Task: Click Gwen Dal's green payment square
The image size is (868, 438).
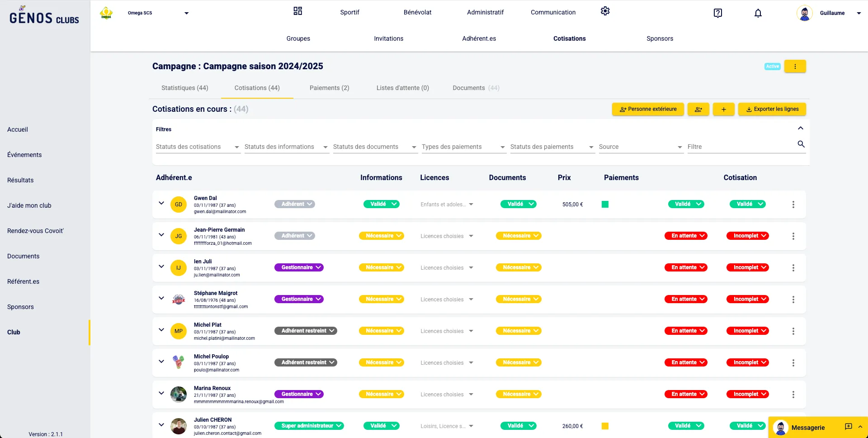Action: click(605, 205)
